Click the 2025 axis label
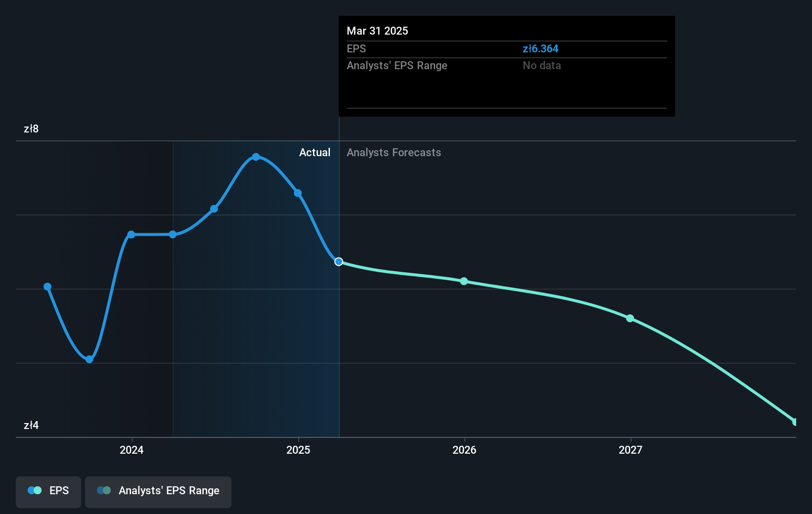 click(x=298, y=450)
